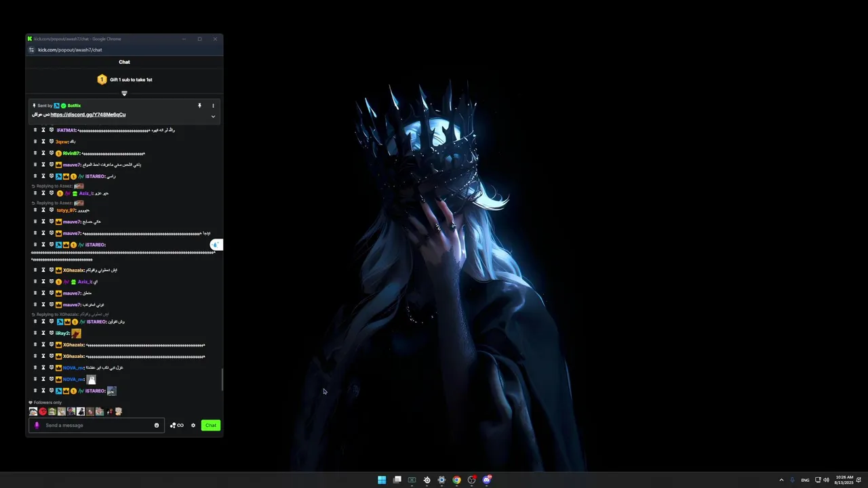Open BotRix's profile in pinned message
Screen dimensions: 868x488
[74, 106]
